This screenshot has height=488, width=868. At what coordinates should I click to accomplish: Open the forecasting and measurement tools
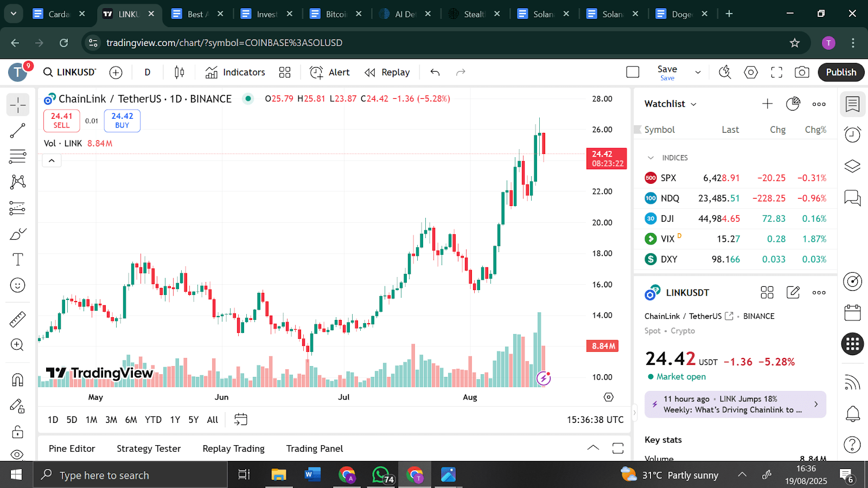tap(18, 208)
